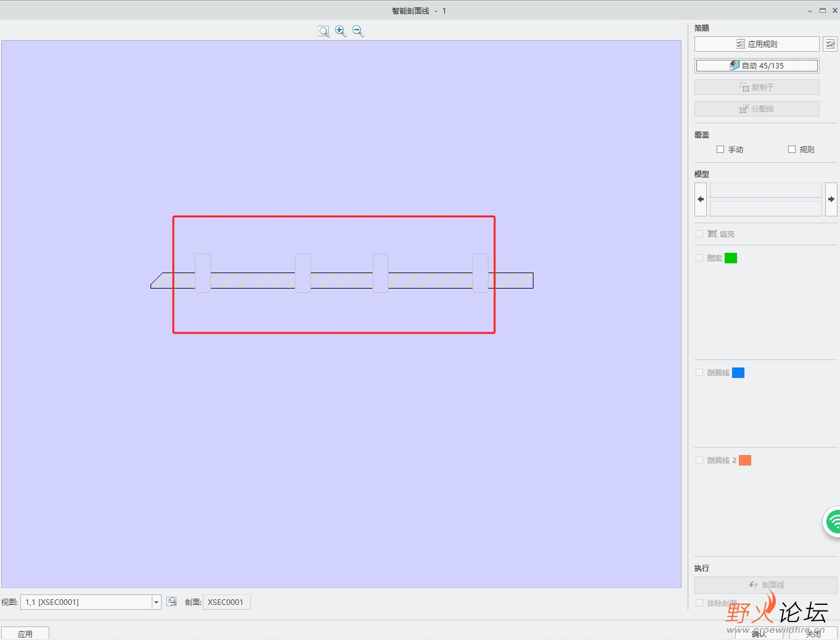Click the zoom in magnifier icon
The height and width of the screenshot is (640, 840).
[x=340, y=31]
